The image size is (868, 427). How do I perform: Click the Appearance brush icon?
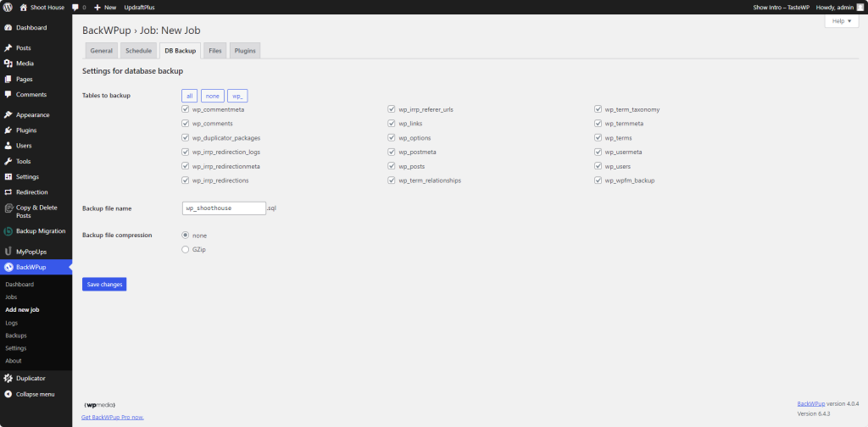click(8, 115)
